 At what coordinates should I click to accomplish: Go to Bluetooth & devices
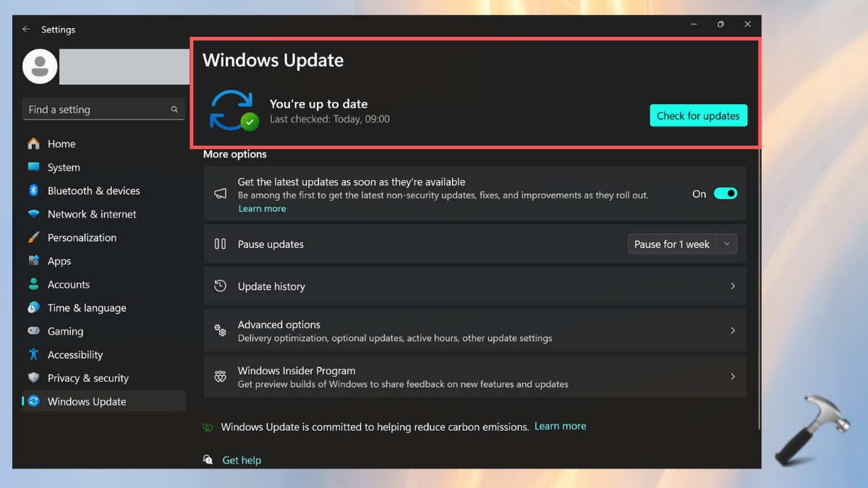tap(104, 191)
